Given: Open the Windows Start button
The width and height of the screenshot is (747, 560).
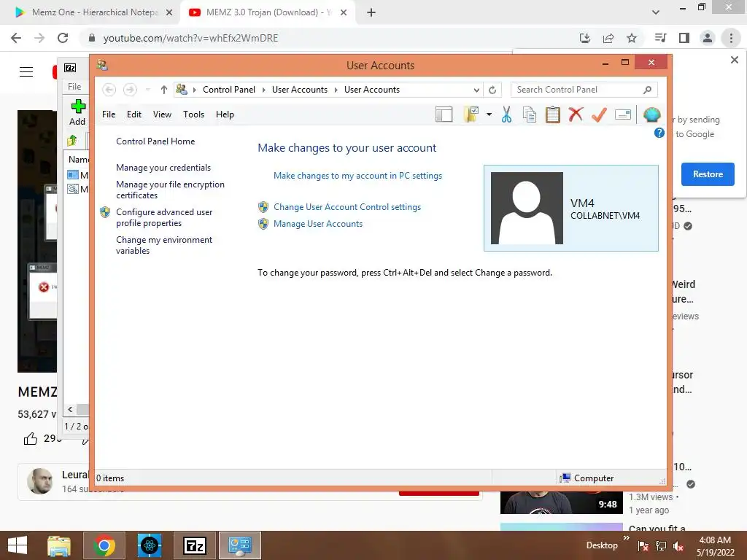Looking at the screenshot, I should click(18, 545).
